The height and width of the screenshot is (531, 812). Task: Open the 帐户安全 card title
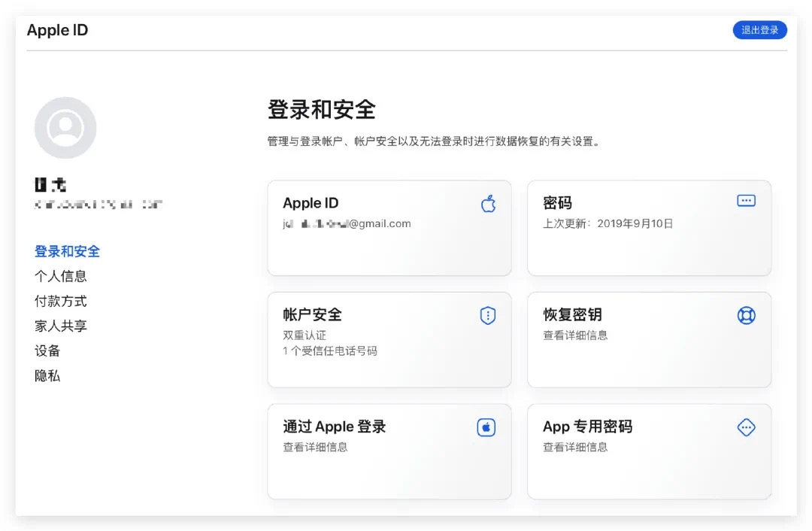tap(312, 314)
